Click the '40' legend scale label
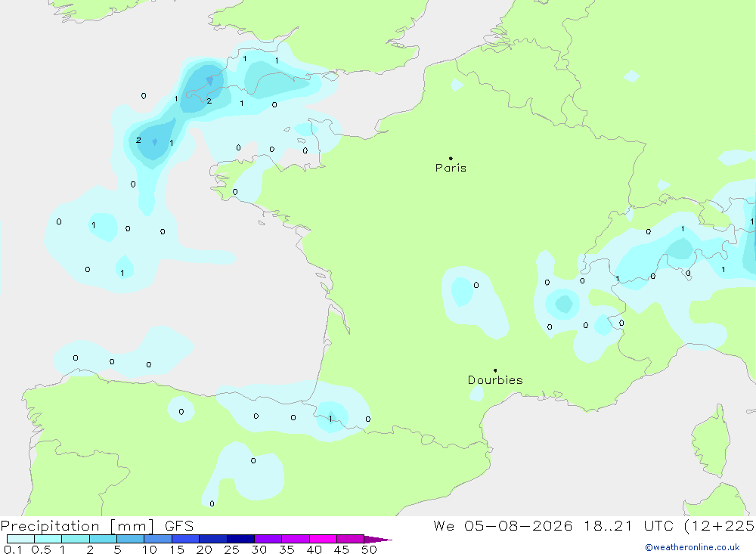Screen dimensions: 756x554 314,549
